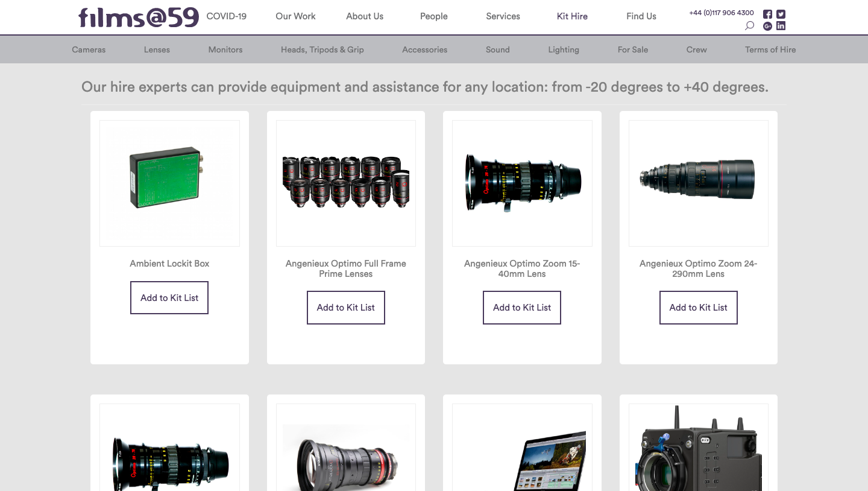Open the Ambient Lockit Box product image
Image resolution: width=868 pixels, height=491 pixels.
(169, 183)
